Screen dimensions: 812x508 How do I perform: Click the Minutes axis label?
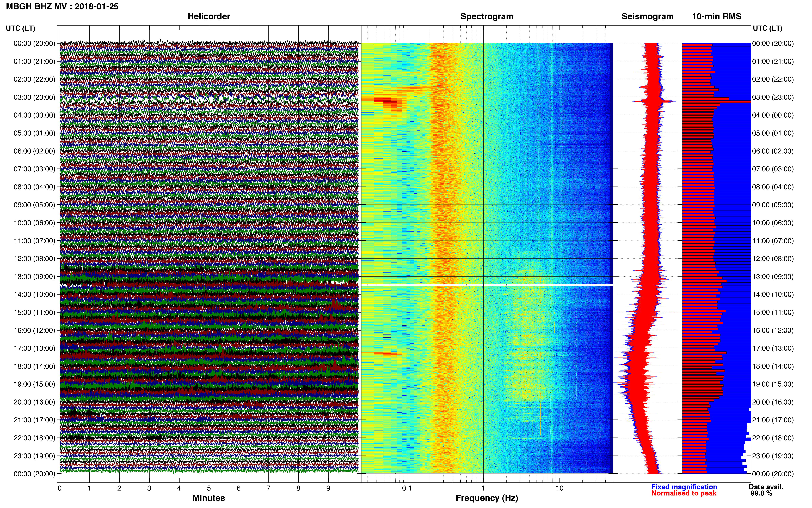point(209,498)
